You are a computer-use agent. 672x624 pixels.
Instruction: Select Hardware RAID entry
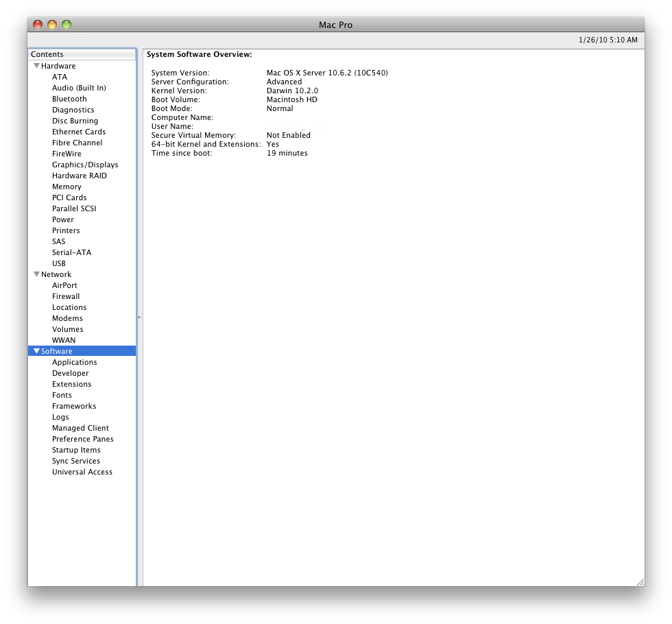(80, 176)
